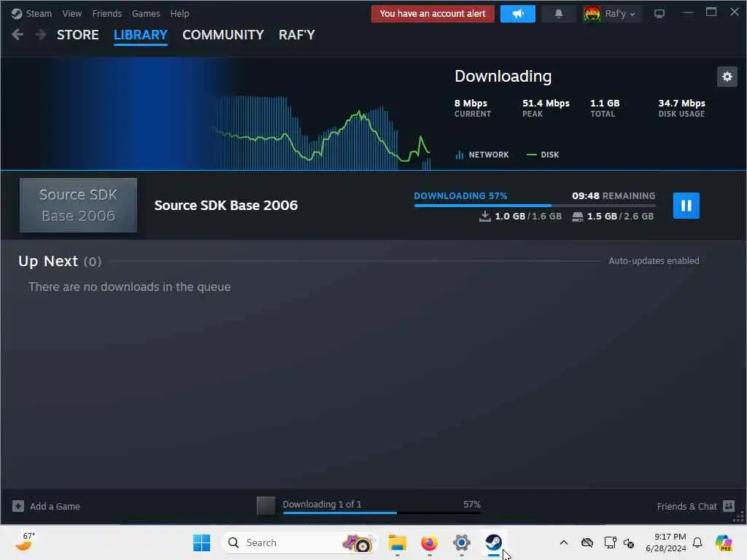Click the announcements megaphone button
This screenshot has width=747, height=560.
pyautogui.click(x=518, y=13)
